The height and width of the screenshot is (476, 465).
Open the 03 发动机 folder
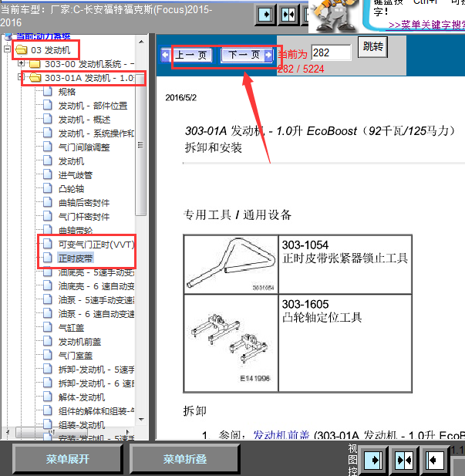click(x=51, y=50)
